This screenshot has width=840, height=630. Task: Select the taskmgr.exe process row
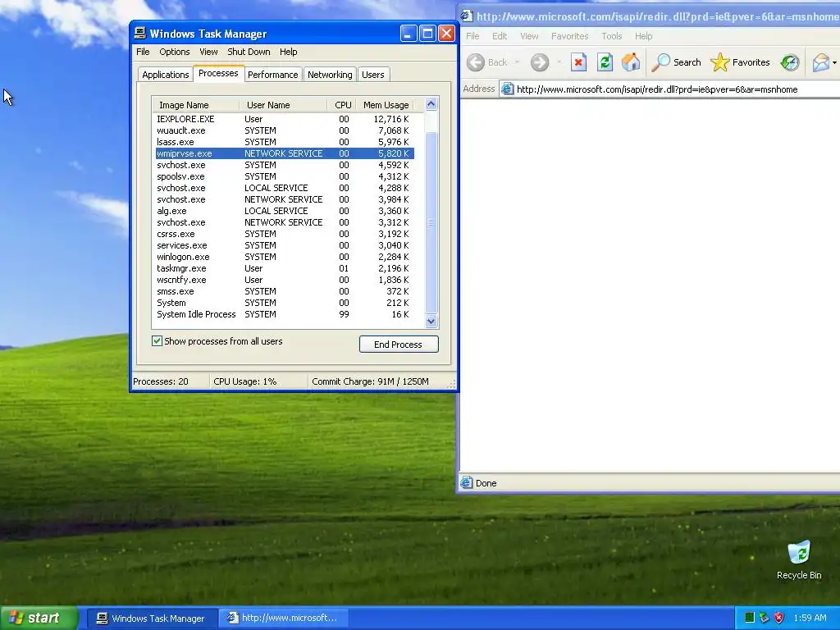[x=285, y=268]
